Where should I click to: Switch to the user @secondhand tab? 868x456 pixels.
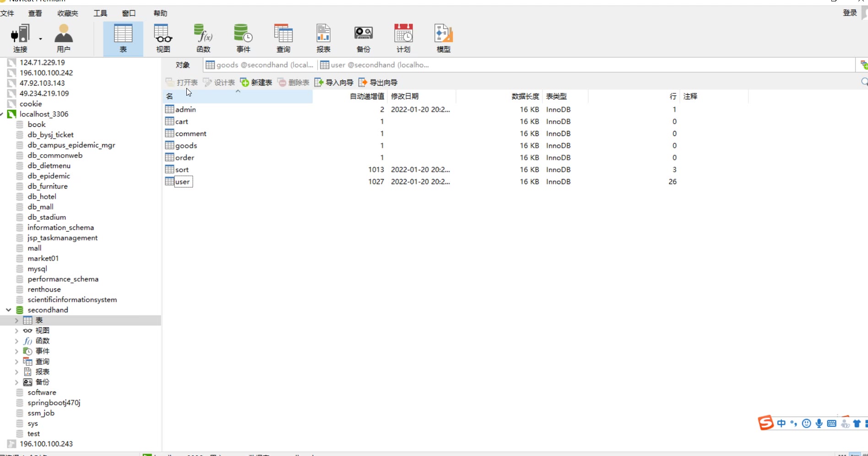click(374, 65)
